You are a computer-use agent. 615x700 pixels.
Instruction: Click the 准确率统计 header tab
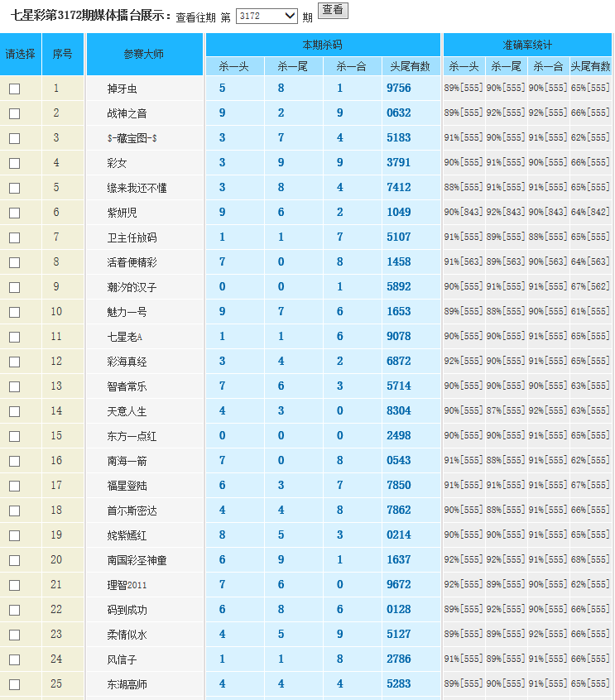[x=527, y=45]
